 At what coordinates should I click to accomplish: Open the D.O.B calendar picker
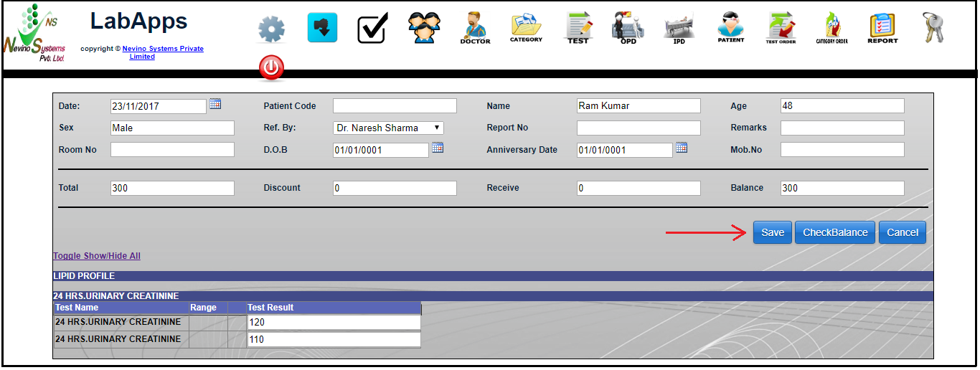coord(438,148)
